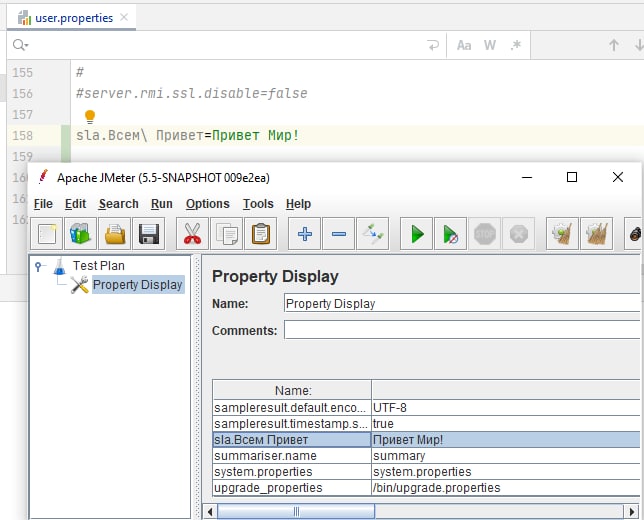Image resolution: width=644 pixels, height=520 pixels.
Task: Click the Copy icon in JMeter toolbar
Action: coord(226,234)
